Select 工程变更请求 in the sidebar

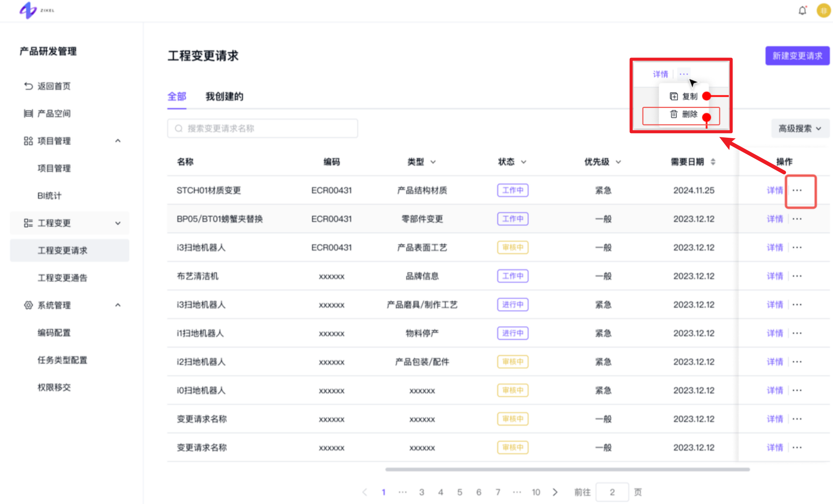[69, 250]
